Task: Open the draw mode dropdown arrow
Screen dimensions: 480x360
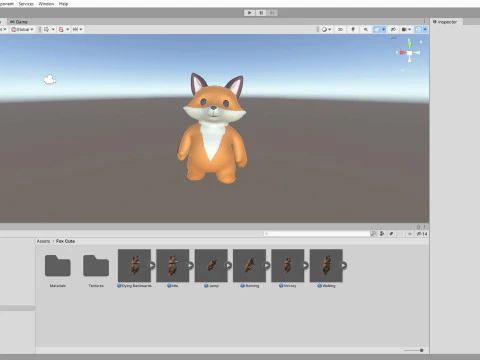Action: [330, 29]
